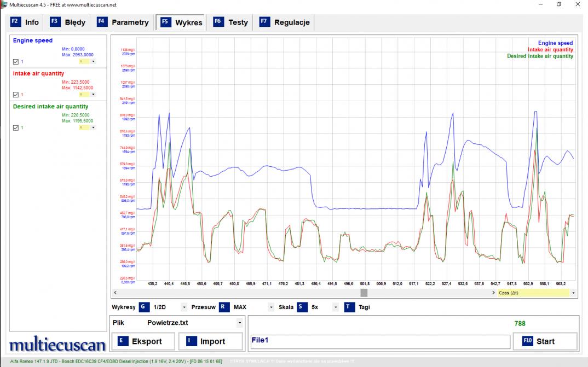The image size is (588, 367).
Task: Toggle the Desired intake air quantity checkbox
Action: coord(15,127)
